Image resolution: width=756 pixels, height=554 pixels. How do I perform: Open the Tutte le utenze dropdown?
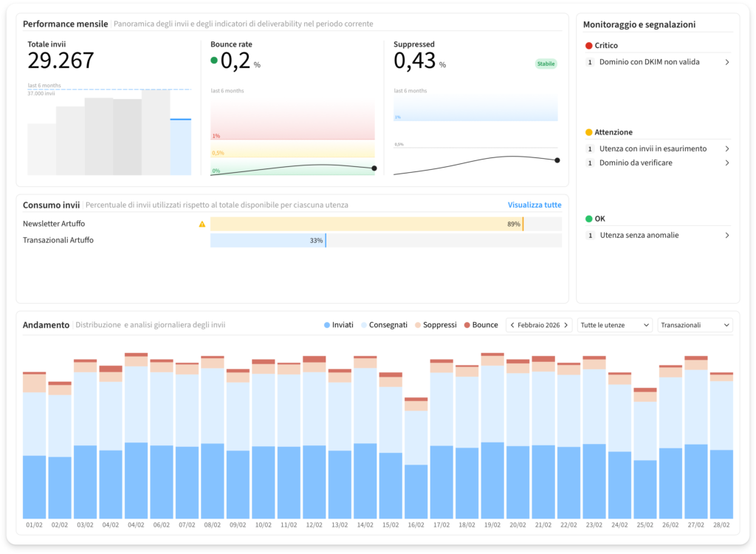[x=615, y=325]
